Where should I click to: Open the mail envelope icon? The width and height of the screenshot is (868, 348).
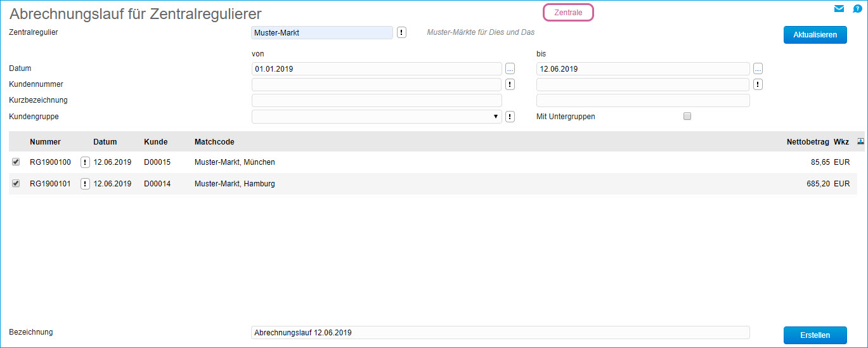click(839, 9)
